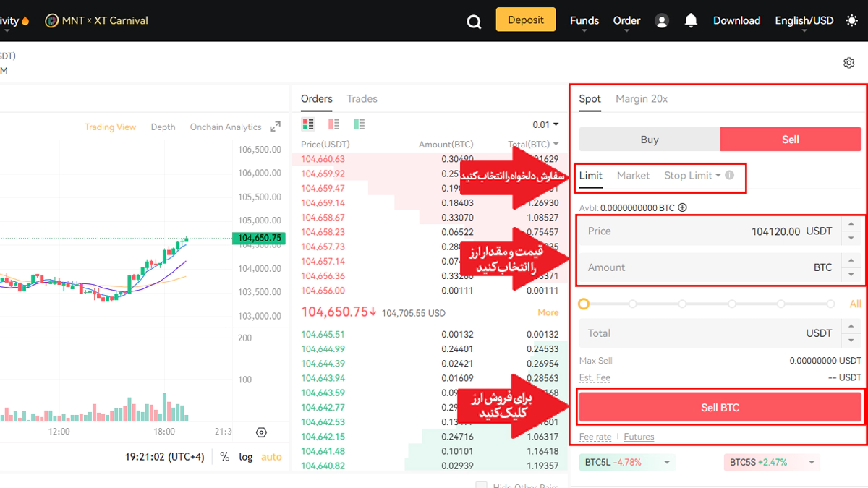
Task: Open notifications bell icon
Action: (691, 20)
